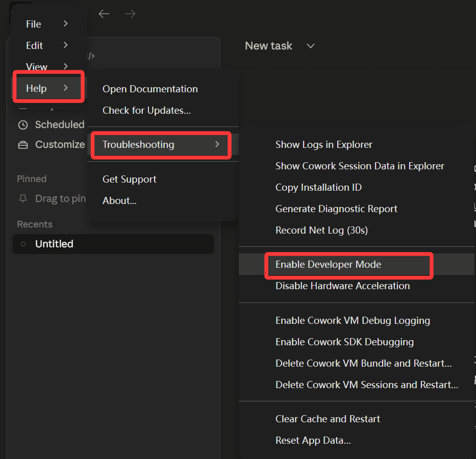Screen dimensions: 476x459
Task: Expand the View submenu
Action: (47, 67)
